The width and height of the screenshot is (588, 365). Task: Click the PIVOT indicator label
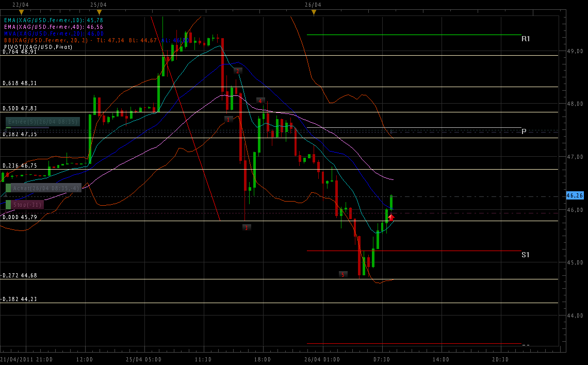tap(38, 47)
